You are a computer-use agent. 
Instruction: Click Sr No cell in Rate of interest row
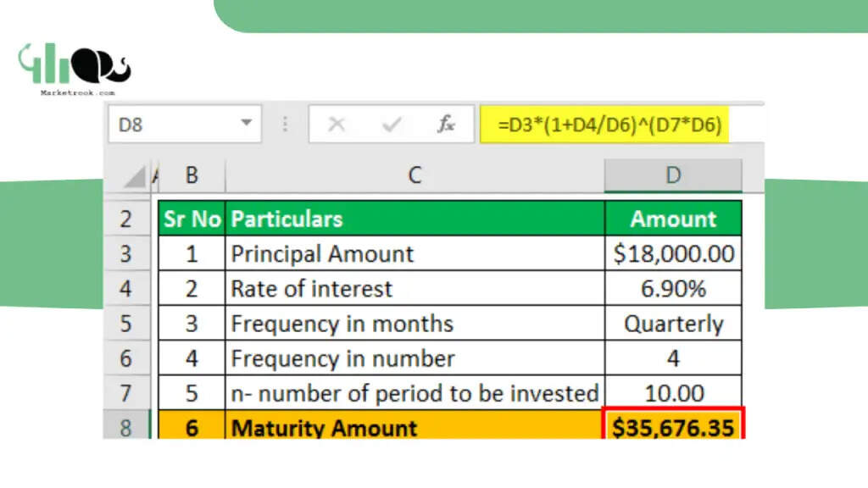coord(192,289)
